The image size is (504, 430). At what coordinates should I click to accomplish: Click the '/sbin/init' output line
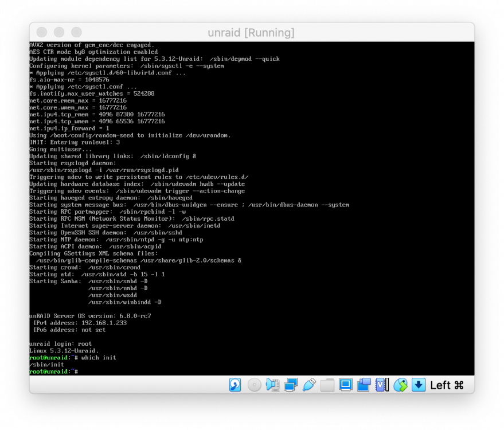tap(46, 365)
